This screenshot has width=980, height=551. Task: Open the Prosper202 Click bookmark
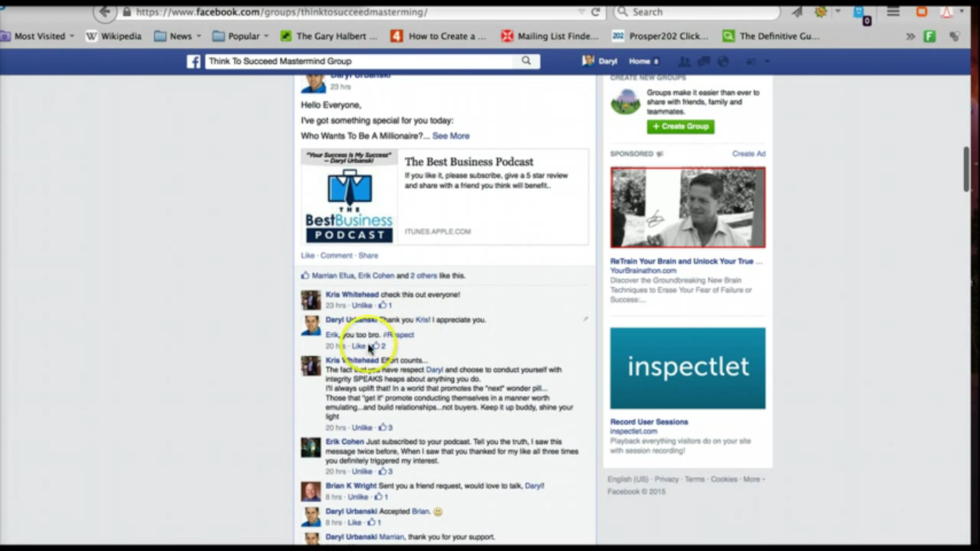tap(660, 36)
